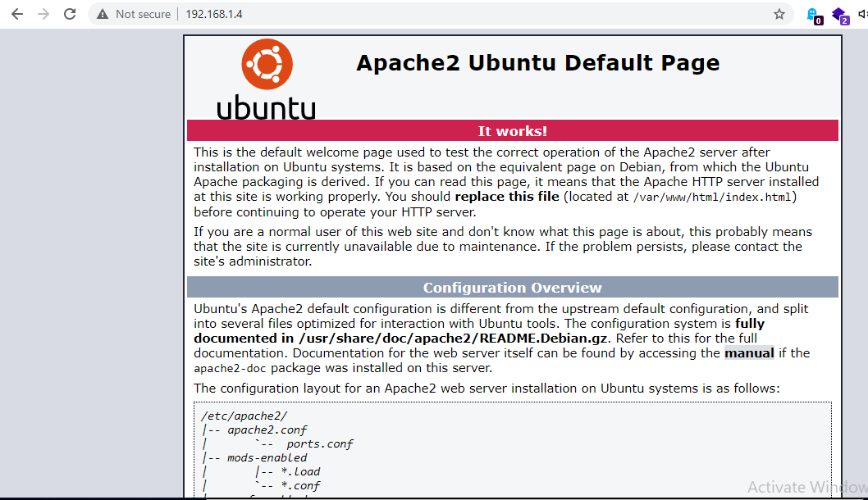Click mods-enabled in the config tree
Viewport: 868px width, 500px height.
pyautogui.click(x=267, y=457)
